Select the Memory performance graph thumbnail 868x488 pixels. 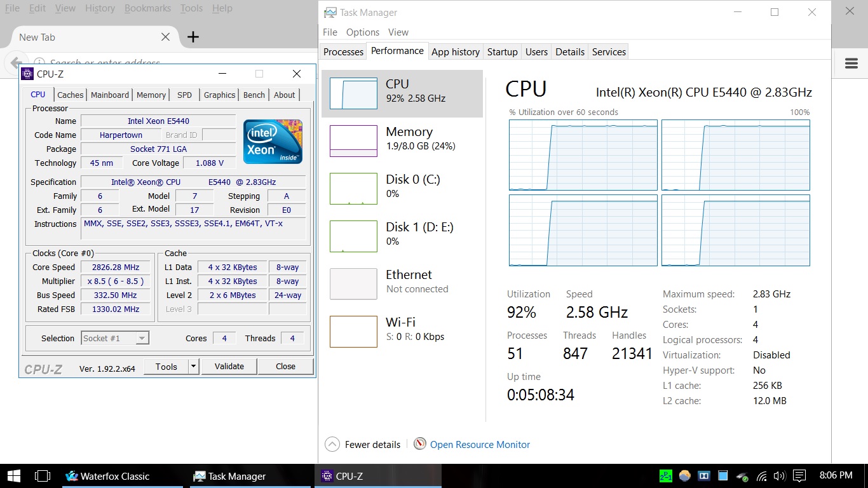[353, 140]
